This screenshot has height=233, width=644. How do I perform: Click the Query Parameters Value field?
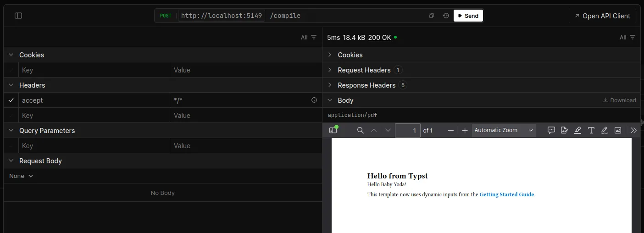click(x=246, y=145)
